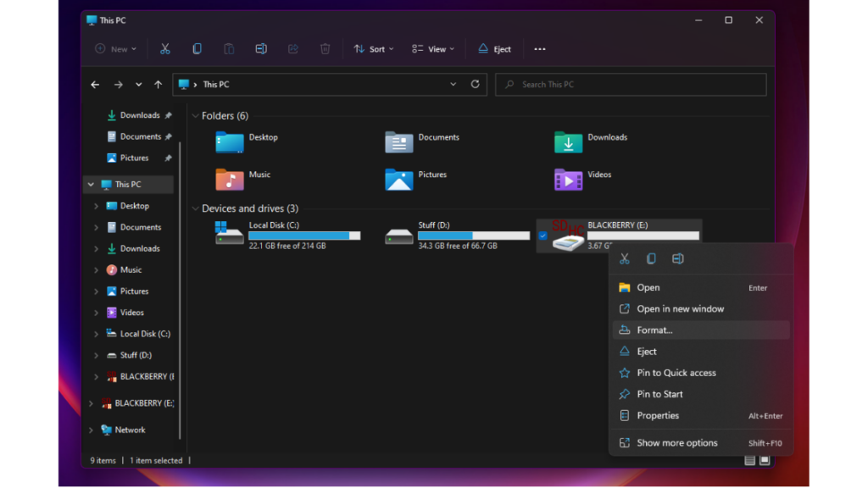Switch to large thumbnails view icon
This screenshot has width=868, height=488.
[765, 460]
